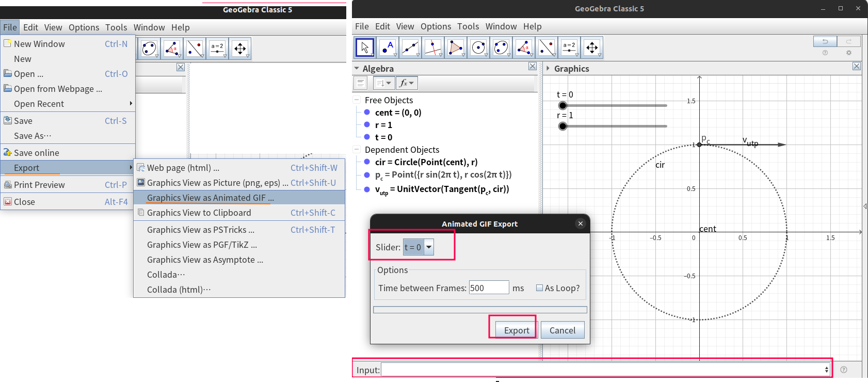Click the Export button in dialog
This screenshot has height=382, width=868.
coord(517,330)
